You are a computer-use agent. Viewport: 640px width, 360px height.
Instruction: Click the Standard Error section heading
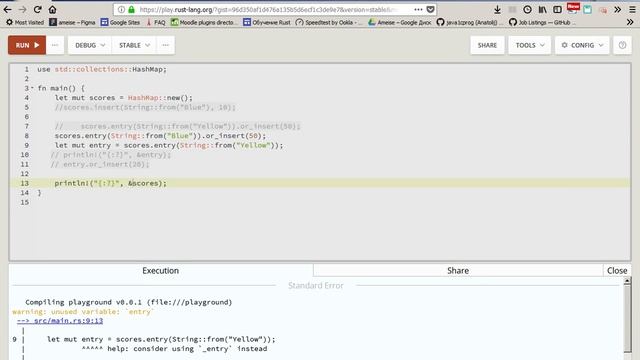[x=316, y=286]
